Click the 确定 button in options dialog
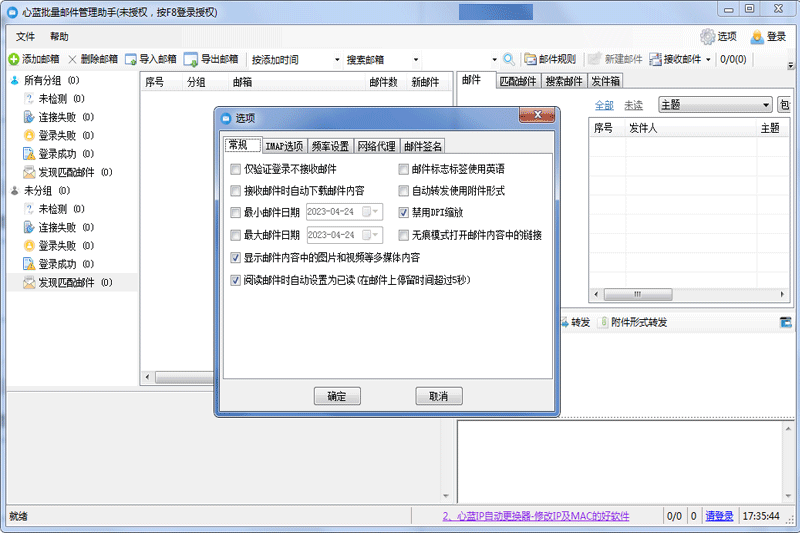Image resolution: width=800 pixels, height=533 pixels. point(337,396)
